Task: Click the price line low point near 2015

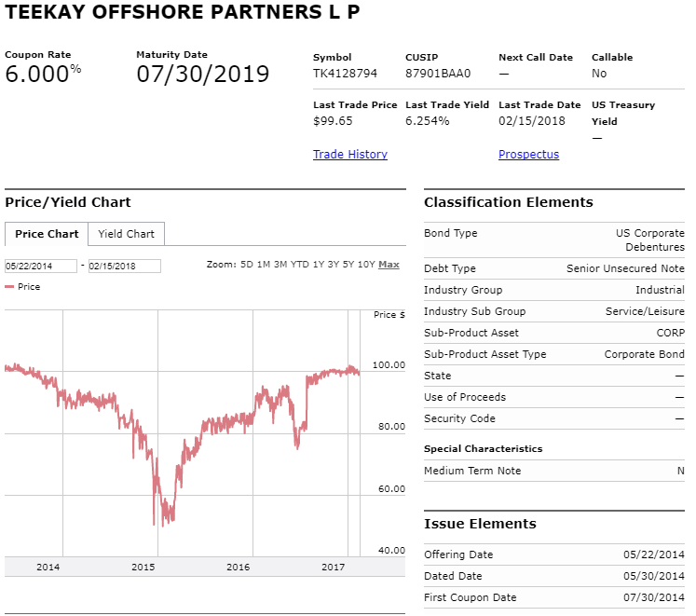Action: tap(163, 526)
